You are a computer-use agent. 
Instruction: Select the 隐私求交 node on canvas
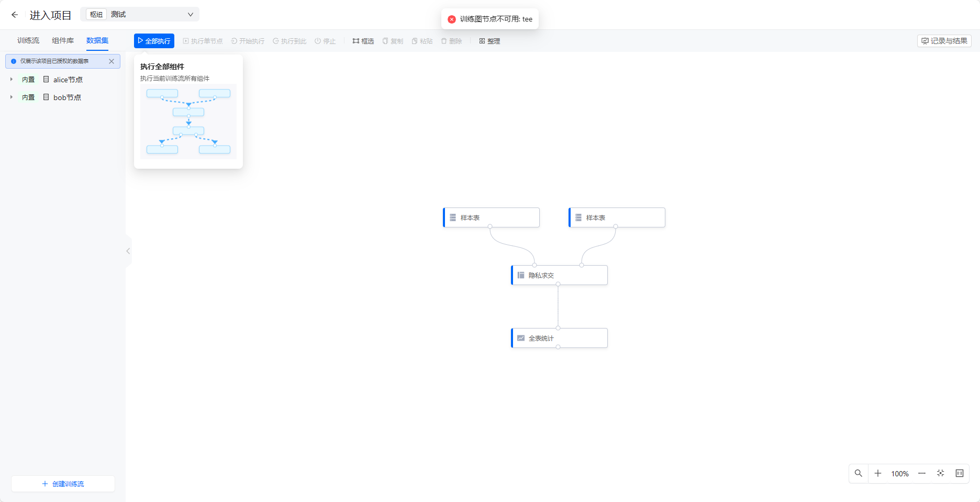[x=559, y=275]
